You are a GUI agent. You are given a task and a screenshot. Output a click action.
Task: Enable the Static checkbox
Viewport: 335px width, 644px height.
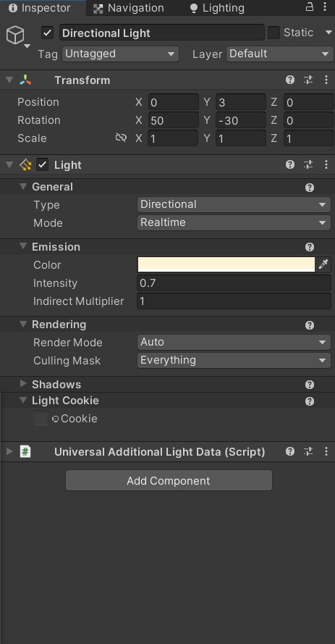pyautogui.click(x=273, y=33)
